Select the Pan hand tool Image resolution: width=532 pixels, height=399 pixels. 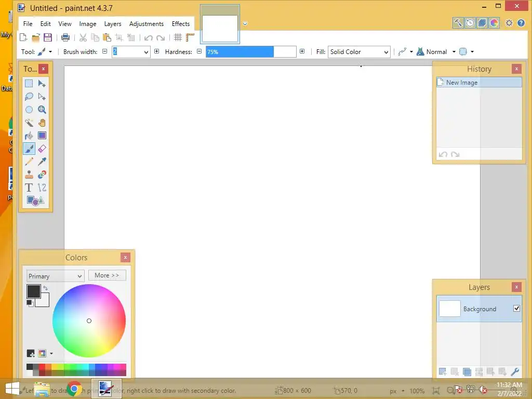tap(42, 123)
